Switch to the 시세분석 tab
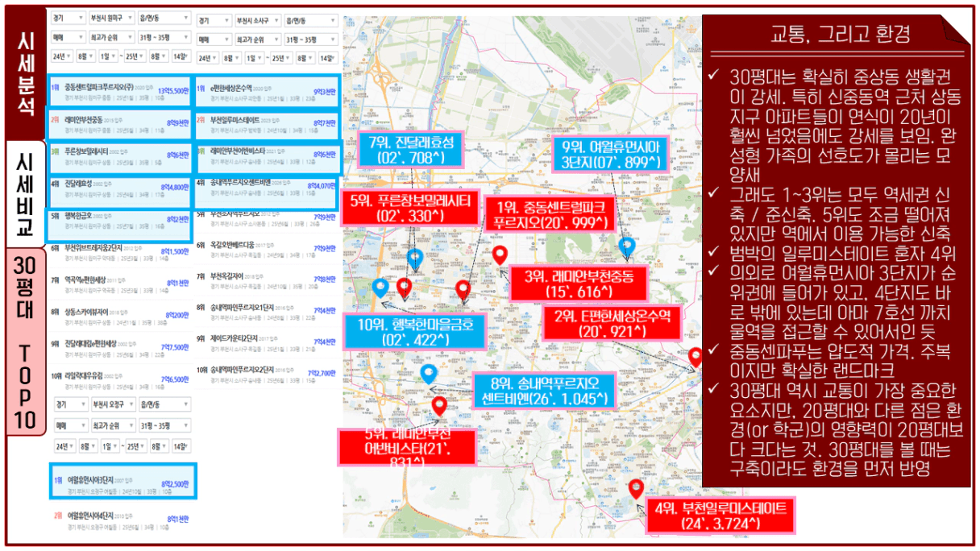 pyautogui.click(x=27, y=75)
